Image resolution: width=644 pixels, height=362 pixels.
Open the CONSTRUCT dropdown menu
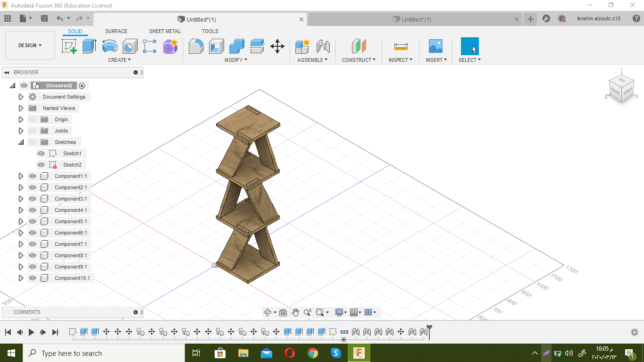coord(359,60)
